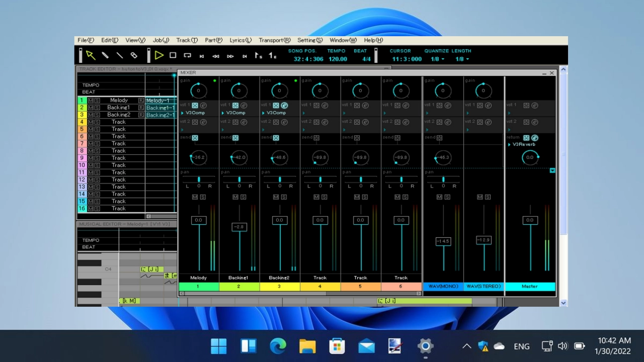Screen dimensions: 644x362
Task: Expand V3Comp plugin list on Melody channel
Action: (x=182, y=113)
